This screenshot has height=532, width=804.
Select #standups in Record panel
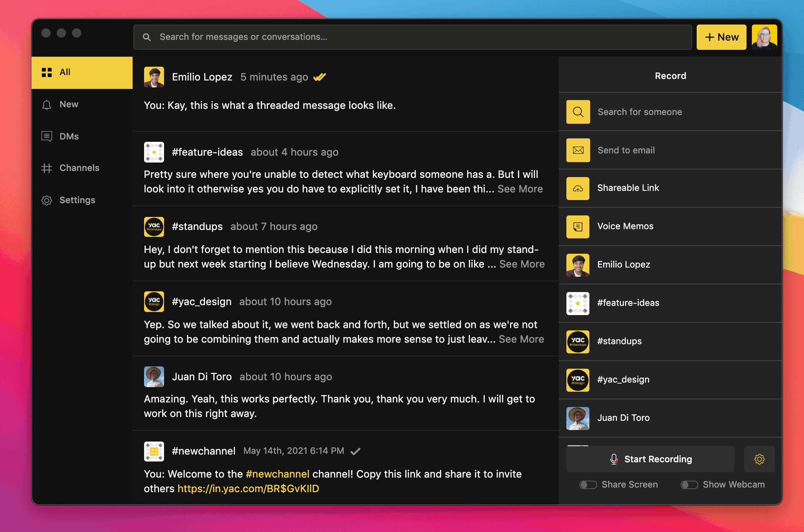pos(670,342)
